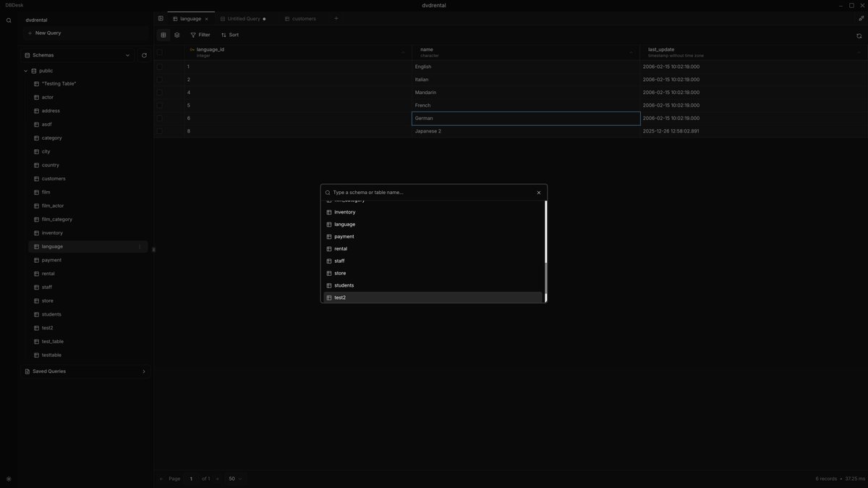Choose payment in the search popup
Image resolution: width=868 pixels, height=488 pixels.
point(433,237)
